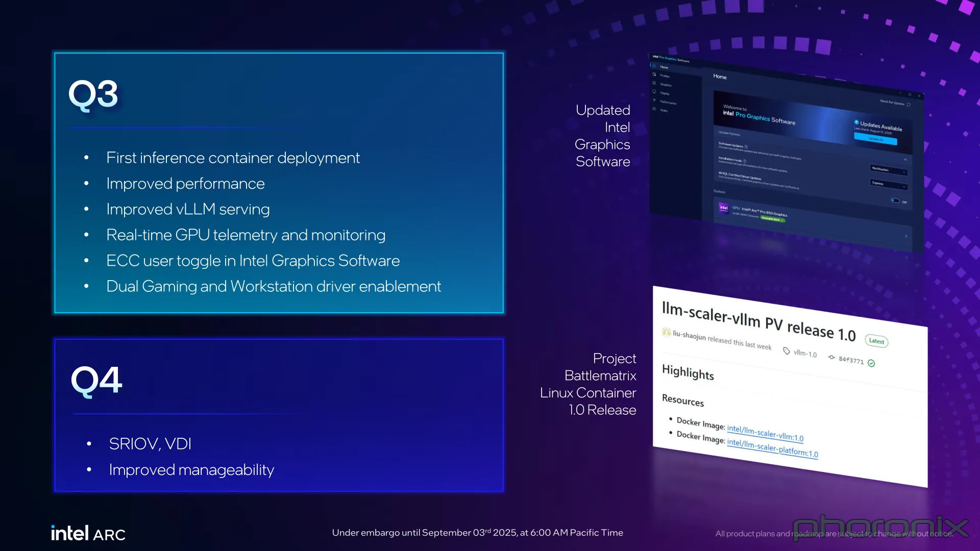This screenshot has width=980, height=551.
Task: Collapse the Update Options section chevron
Action: coord(905,160)
